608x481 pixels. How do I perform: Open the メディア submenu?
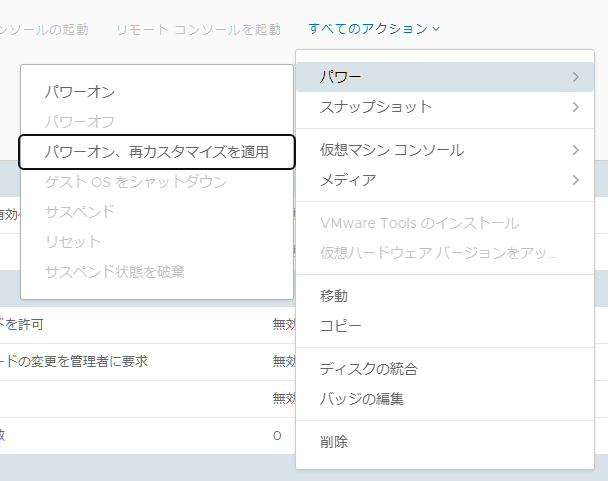pos(445,180)
